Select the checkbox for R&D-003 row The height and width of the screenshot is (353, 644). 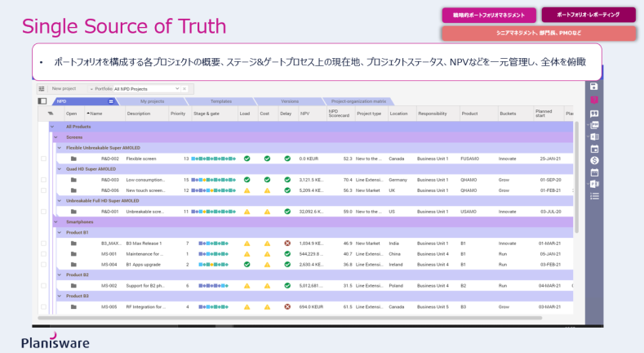pyautogui.click(x=43, y=180)
